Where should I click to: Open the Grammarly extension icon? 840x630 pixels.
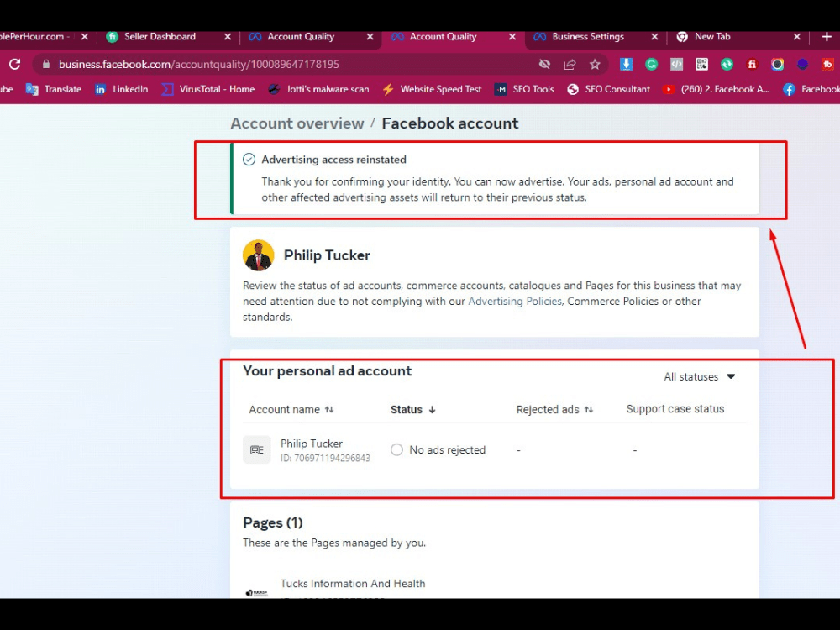652,65
